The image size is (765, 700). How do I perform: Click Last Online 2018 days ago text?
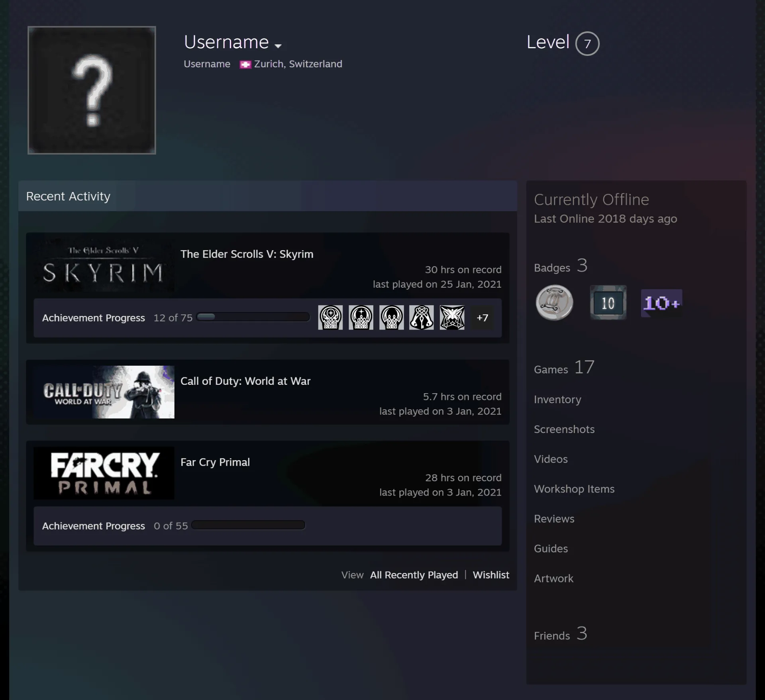(605, 219)
